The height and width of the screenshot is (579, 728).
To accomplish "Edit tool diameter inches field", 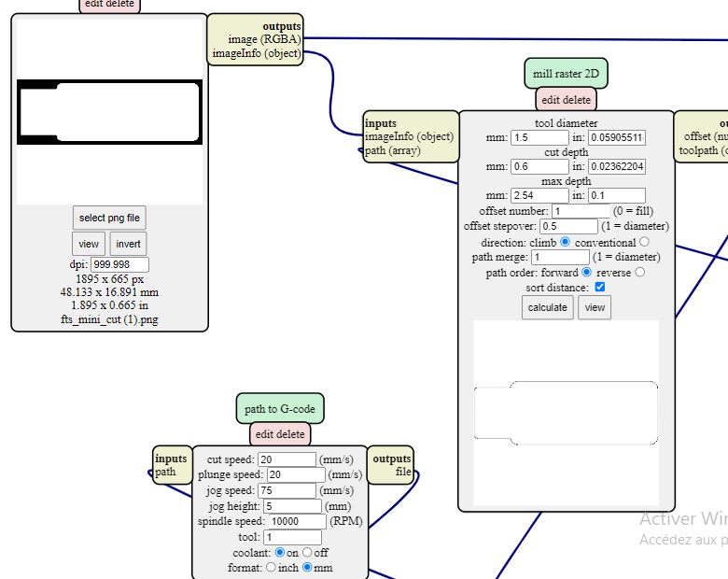I will (x=617, y=137).
